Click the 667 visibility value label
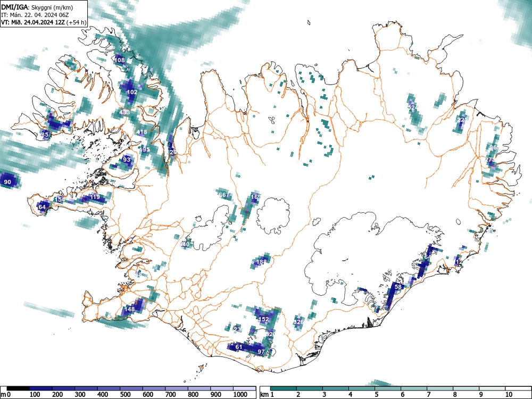 225,195
